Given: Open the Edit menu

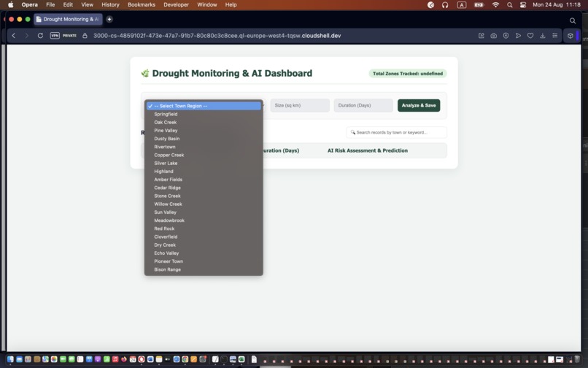Looking at the screenshot, I should coord(68,5).
